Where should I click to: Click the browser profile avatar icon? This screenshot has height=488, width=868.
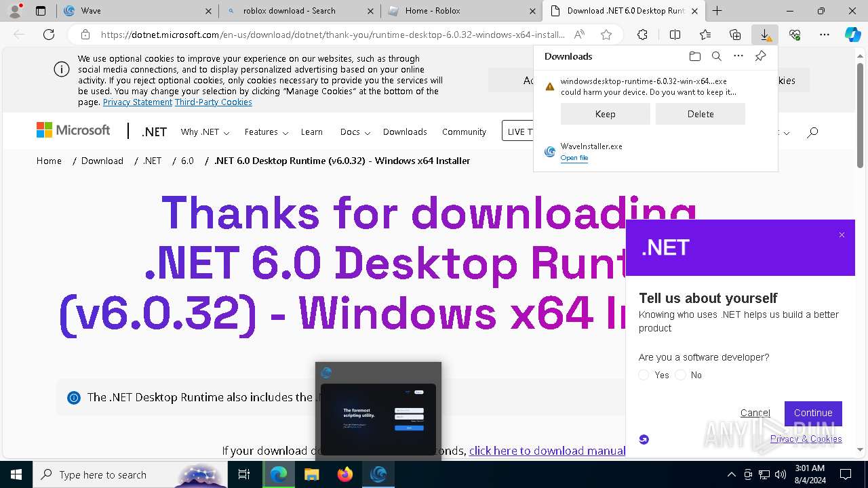(x=15, y=11)
